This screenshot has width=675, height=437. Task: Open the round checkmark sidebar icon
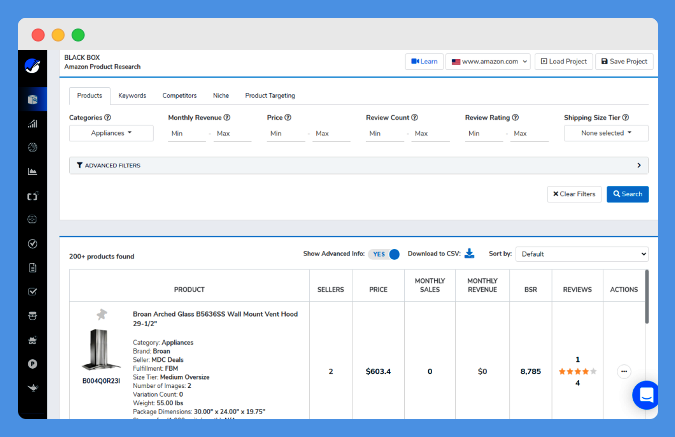[32, 244]
